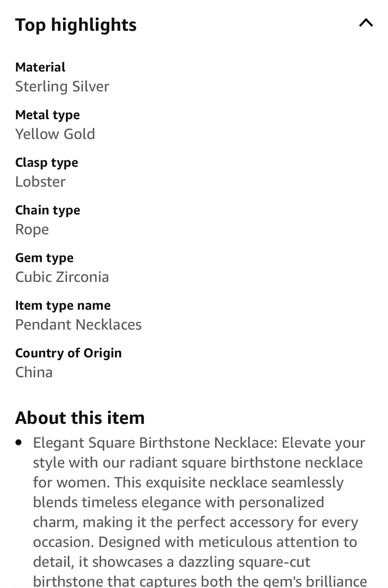Click the Rope chain value
The width and height of the screenshot is (388, 588).
(32, 229)
